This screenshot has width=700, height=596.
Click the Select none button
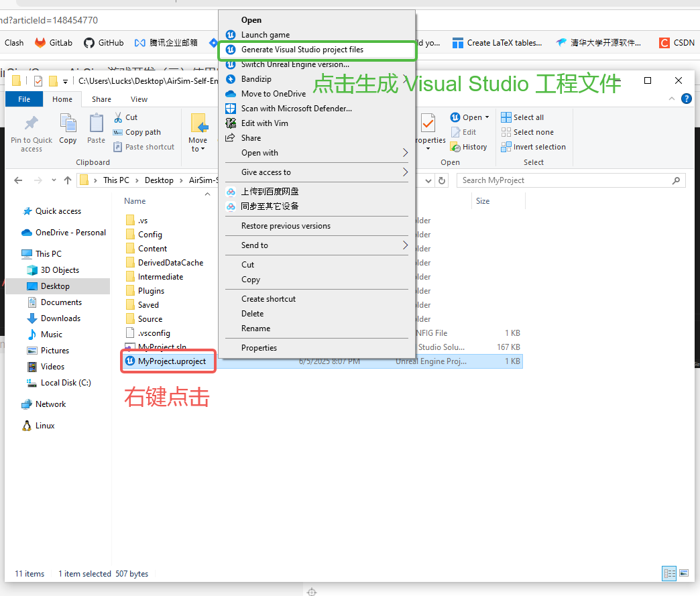pos(527,132)
